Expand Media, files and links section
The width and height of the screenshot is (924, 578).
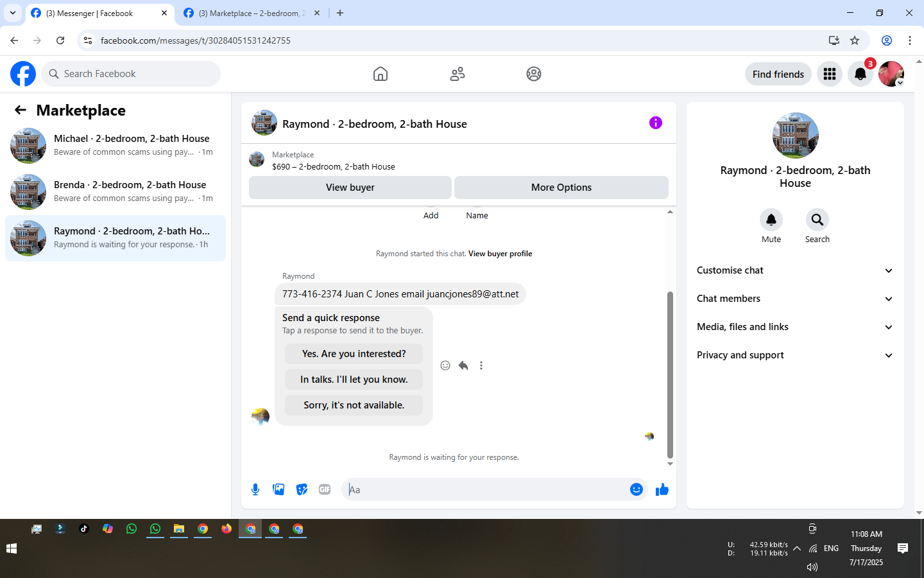(x=795, y=327)
